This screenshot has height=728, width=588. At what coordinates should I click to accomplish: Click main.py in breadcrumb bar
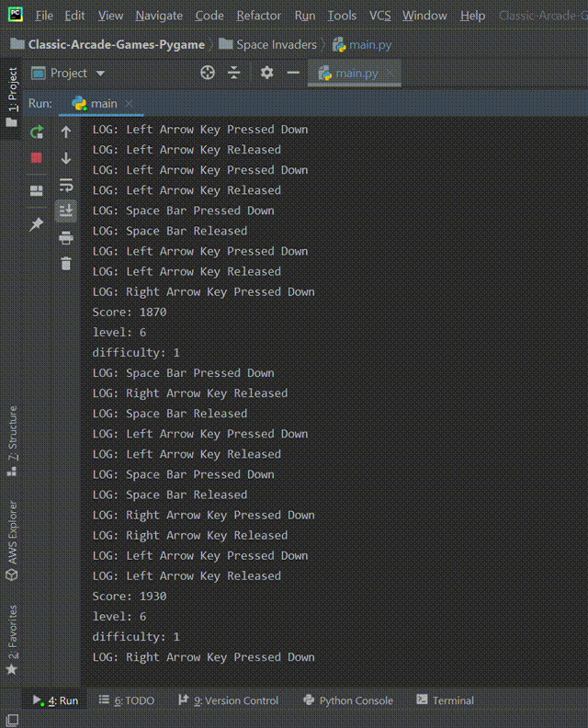(362, 44)
